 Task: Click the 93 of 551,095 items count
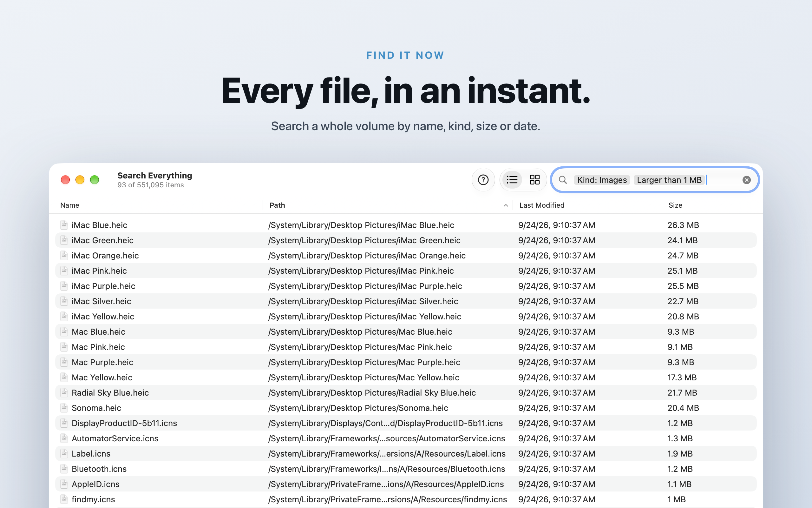point(151,185)
